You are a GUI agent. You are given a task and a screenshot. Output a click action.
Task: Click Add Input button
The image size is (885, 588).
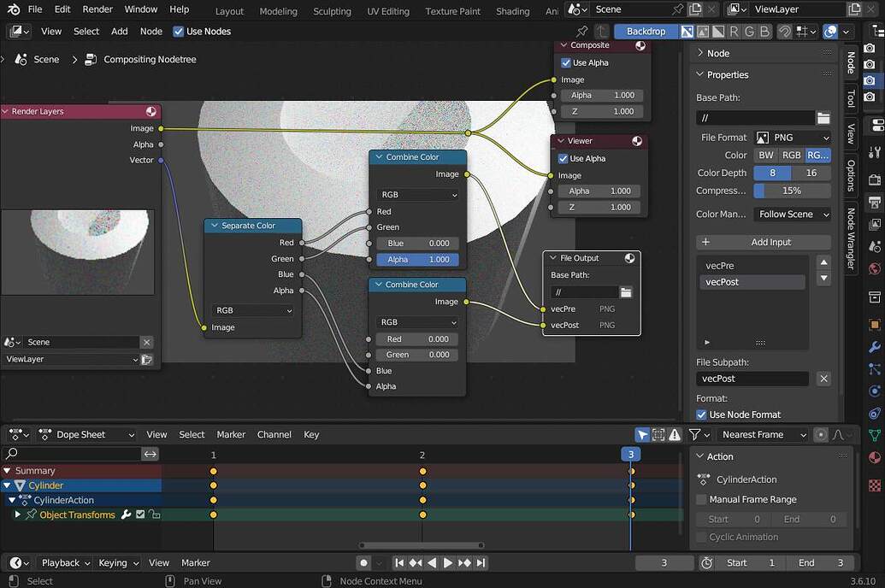(x=763, y=242)
